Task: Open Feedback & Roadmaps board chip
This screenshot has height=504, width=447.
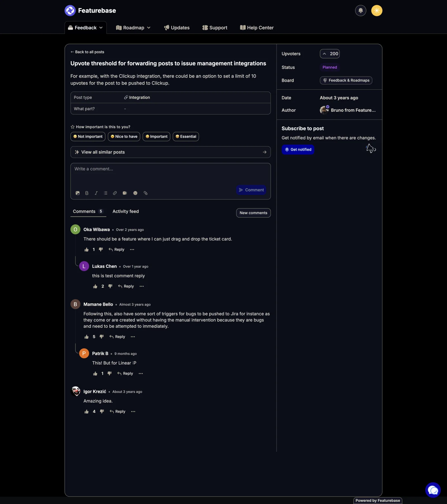Action: point(346,80)
